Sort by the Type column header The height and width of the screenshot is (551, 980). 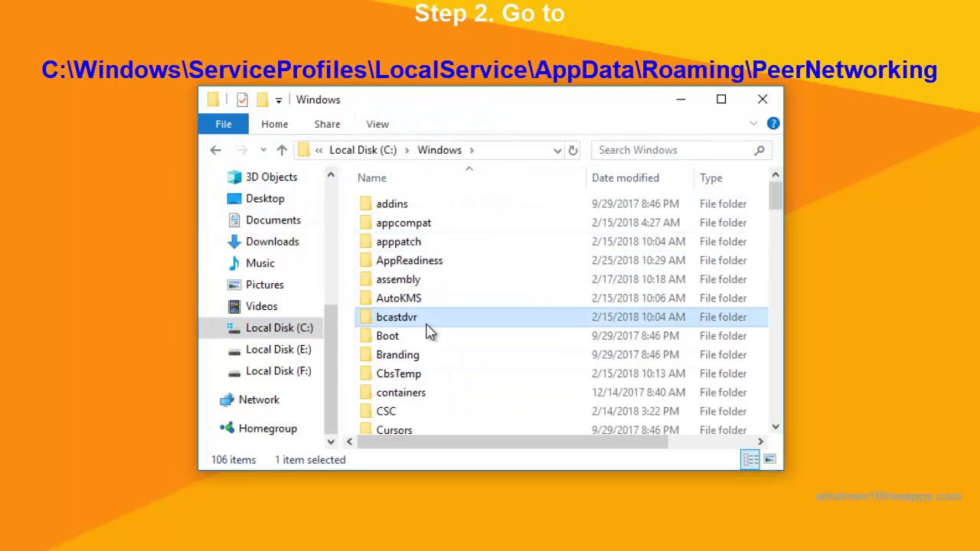711,178
